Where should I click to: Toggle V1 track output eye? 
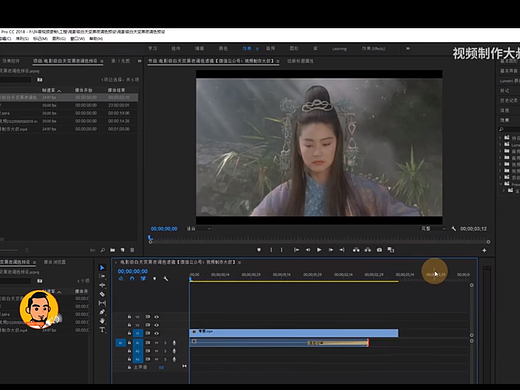pos(156,333)
